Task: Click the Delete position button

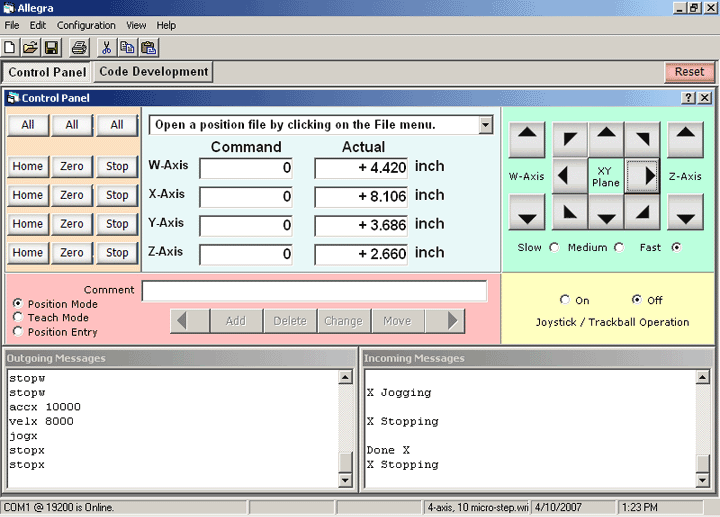Action: (x=290, y=320)
